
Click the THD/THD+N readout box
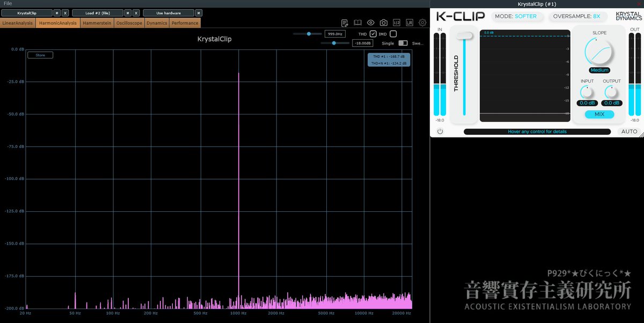(x=389, y=60)
